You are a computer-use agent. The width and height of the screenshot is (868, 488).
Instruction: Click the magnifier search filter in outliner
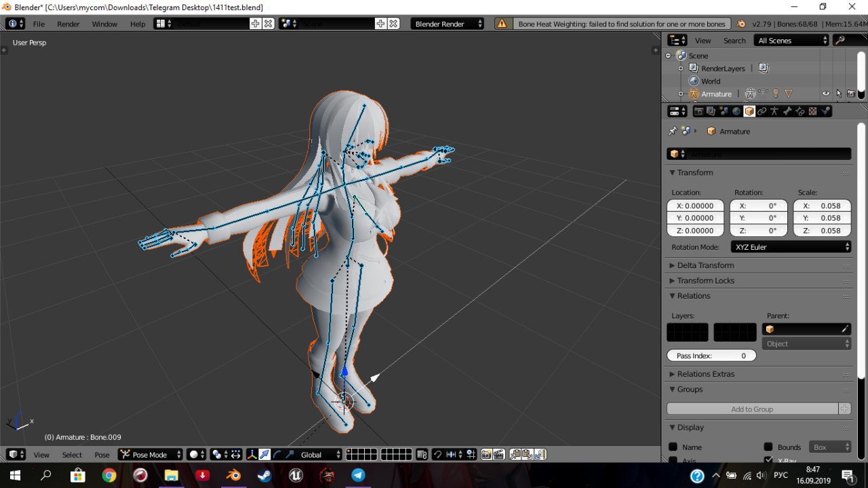click(x=840, y=40)
